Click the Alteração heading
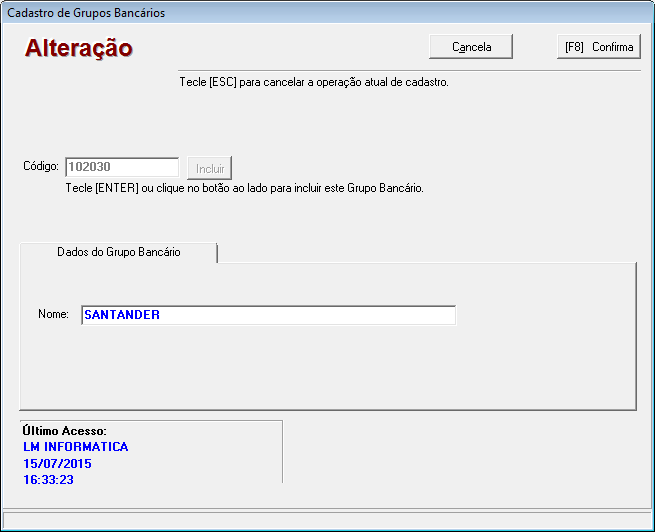Viewport: 655px width, 532px height. (x=79, y=48)
